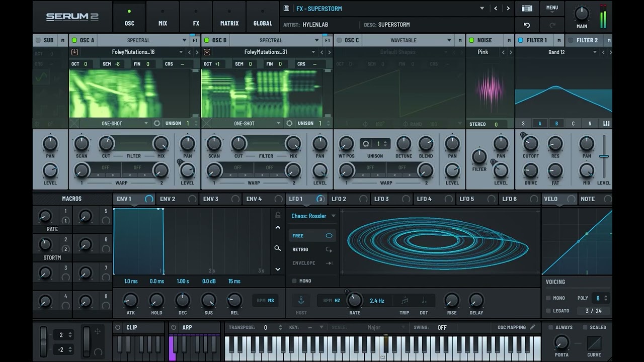Disable OSC A power toggle

pyautogui.click(x=74, y=40)
